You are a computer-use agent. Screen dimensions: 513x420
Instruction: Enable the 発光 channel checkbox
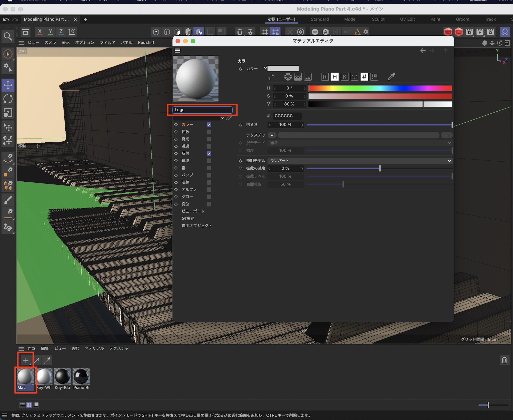tap(209, 139)
